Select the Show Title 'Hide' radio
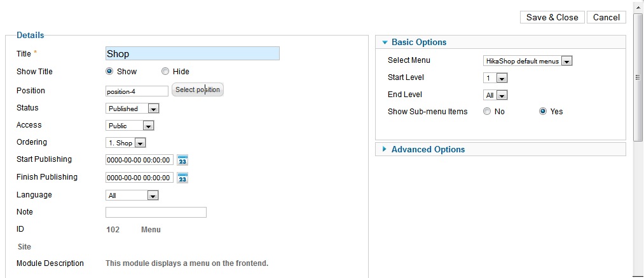This screenshot has width=644, height=278. click(165, 72)
